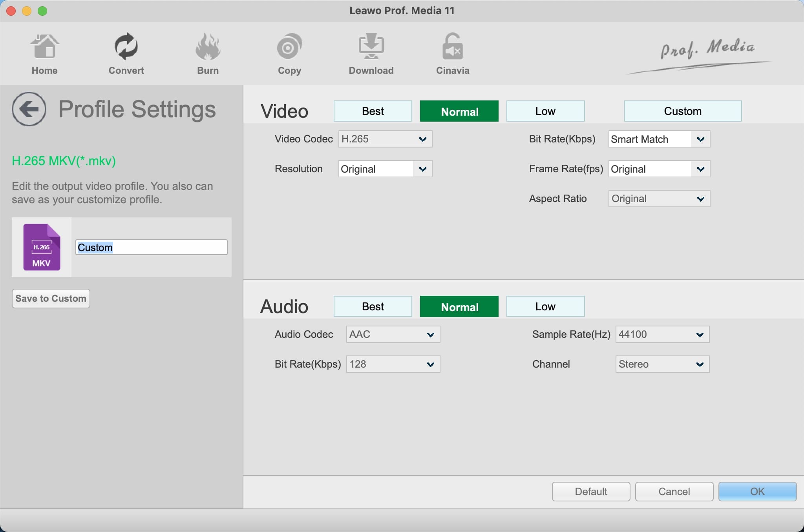Select the Copy module
This screenshot has height=532, width=804.
[289, 54]
